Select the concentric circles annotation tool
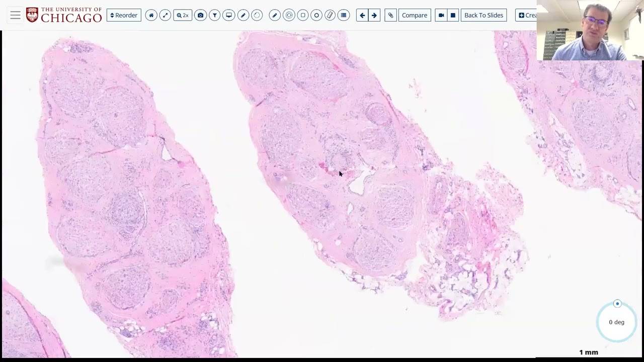The image size is (644, 362). pyautogui.click(x=289, y=15)
